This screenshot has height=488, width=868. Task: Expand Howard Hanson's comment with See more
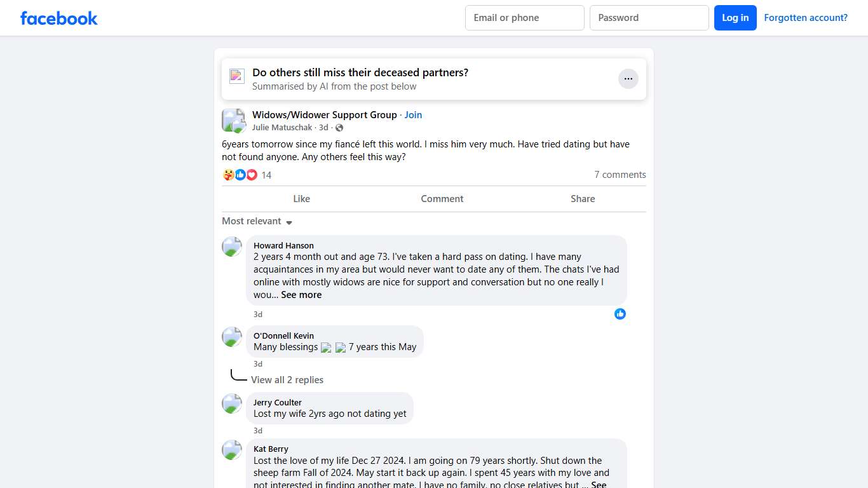[301, 295]
